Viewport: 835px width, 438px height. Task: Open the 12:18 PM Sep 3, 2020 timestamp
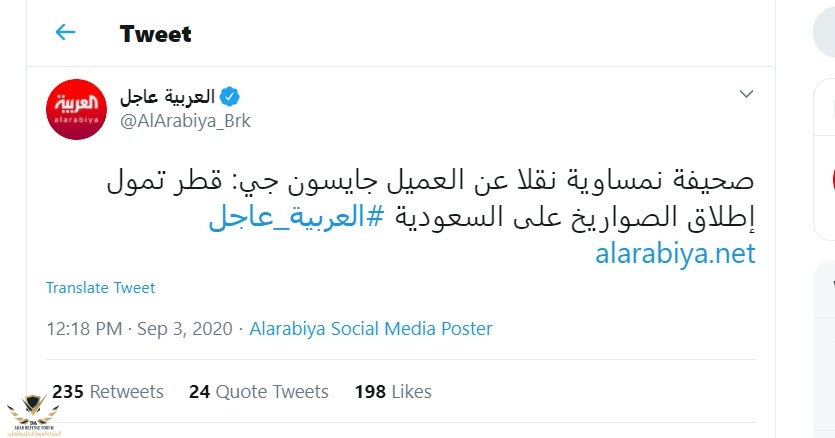pos(139,328)
